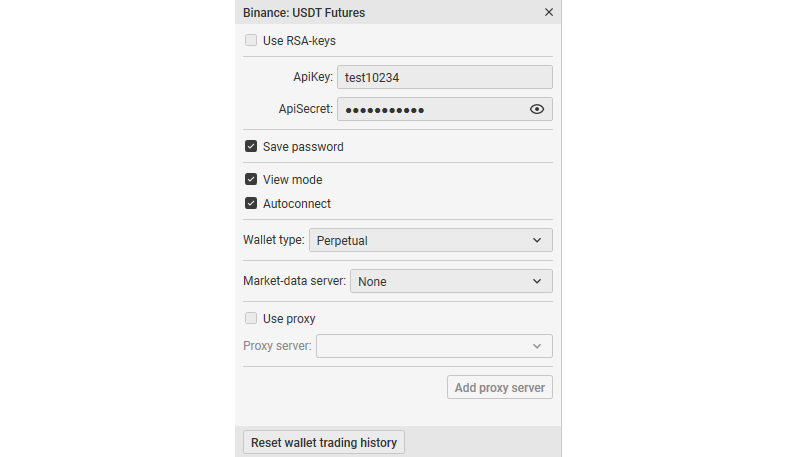Click the Proxy server chevron arrow
The image size is (800, 457).
537,346
